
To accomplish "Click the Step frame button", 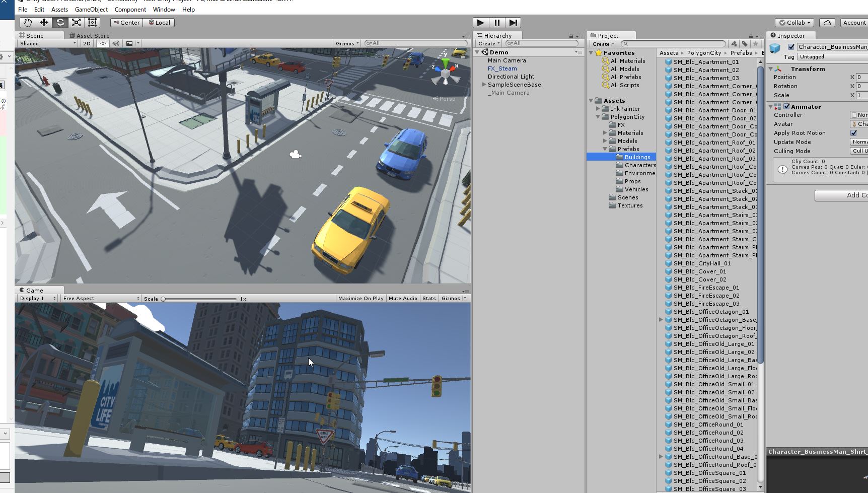I will pyautogui.click(x=513, y=23).
